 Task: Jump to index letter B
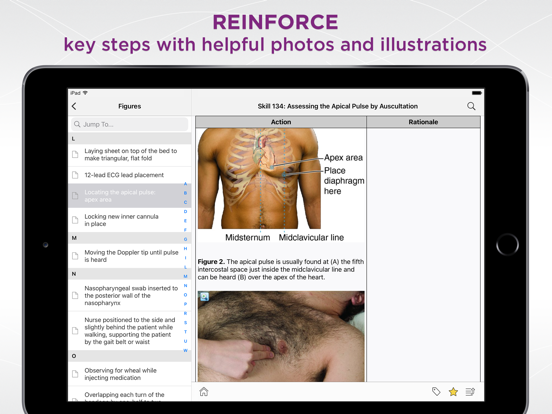click(186, 193)
